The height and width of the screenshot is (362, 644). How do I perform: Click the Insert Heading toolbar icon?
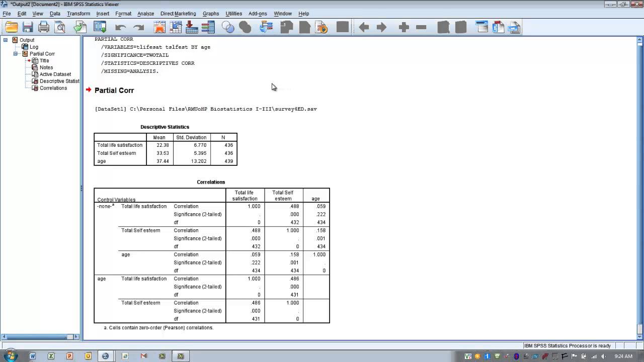coord(482,27)
